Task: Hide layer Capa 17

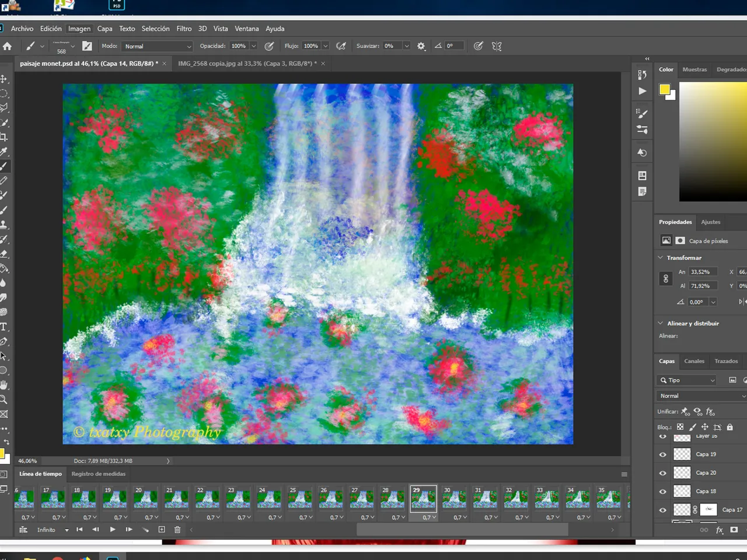Action: 662,510
